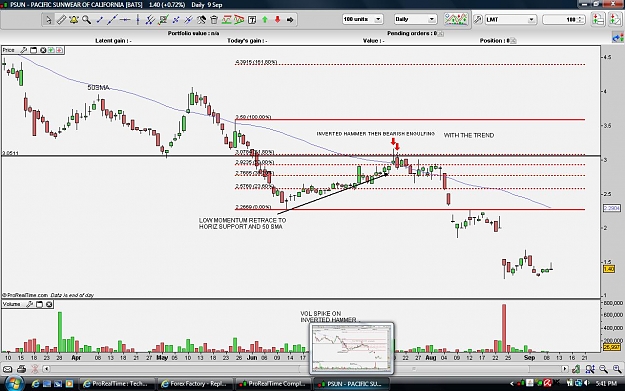Open the LMT order type dropdown
This screenshot has width=625, height=391.
(510, 19)
